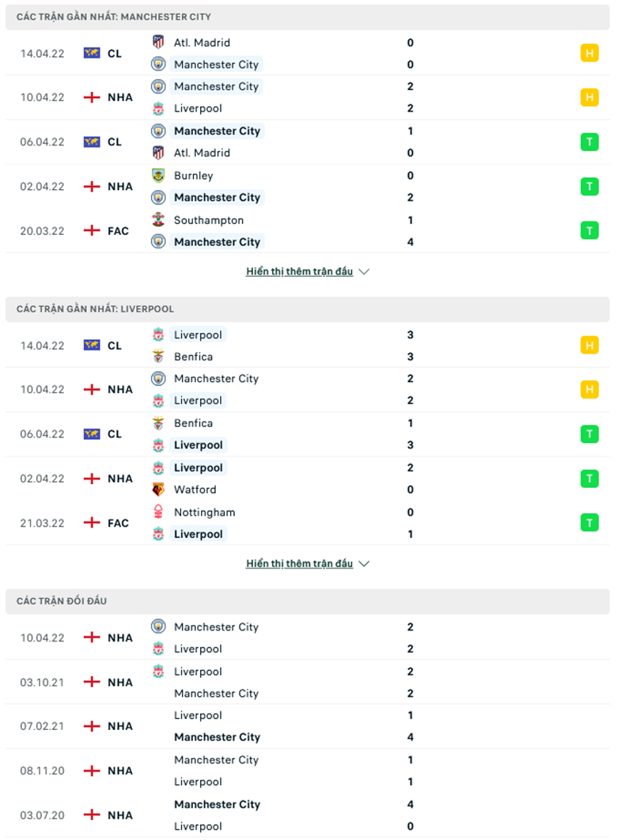
Task: Click Atl. Madrid crest in 14.04.22 match
Action: pyautogui.click(x=158, y=42)
